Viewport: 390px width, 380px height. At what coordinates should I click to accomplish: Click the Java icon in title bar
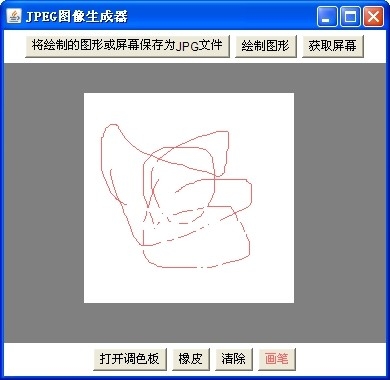tap(14, 16)
